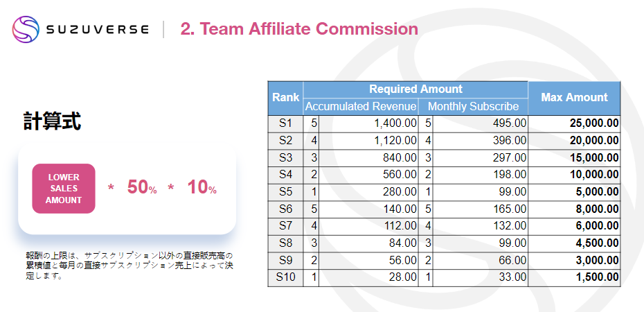Screen dimensions: 644x312
Task: Click the Monthly Subscribe column header
Action: tap(473, 107)
